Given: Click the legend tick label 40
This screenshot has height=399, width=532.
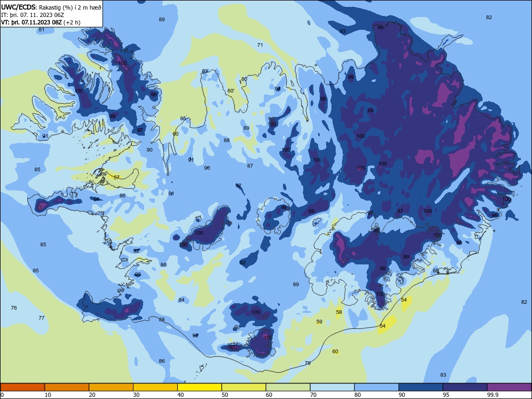Looking at the screenshot, I should pos(181,395).
